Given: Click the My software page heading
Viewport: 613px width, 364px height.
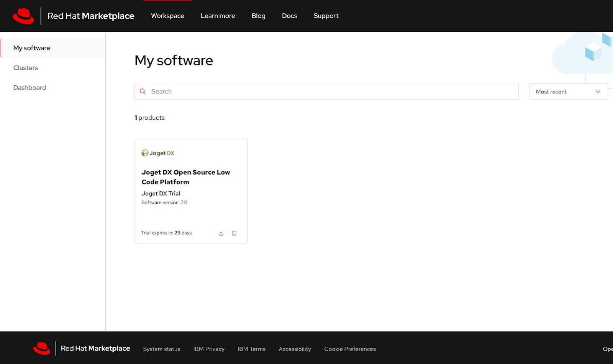Looking at the screenshot, I should [x=174, y=61].
